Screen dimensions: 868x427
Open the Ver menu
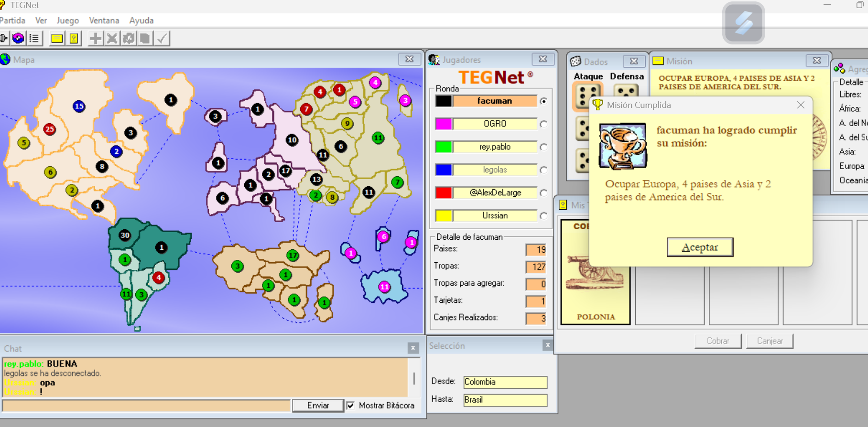(41, 21)
